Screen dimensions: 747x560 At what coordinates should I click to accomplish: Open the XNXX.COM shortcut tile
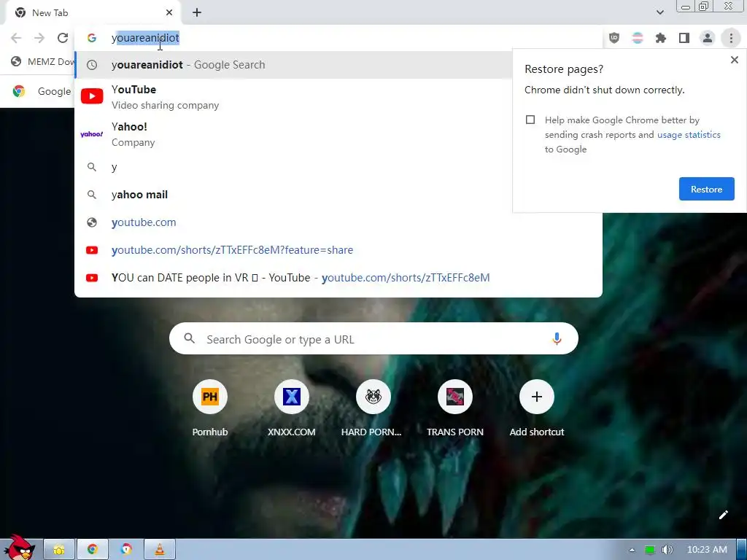292,408
